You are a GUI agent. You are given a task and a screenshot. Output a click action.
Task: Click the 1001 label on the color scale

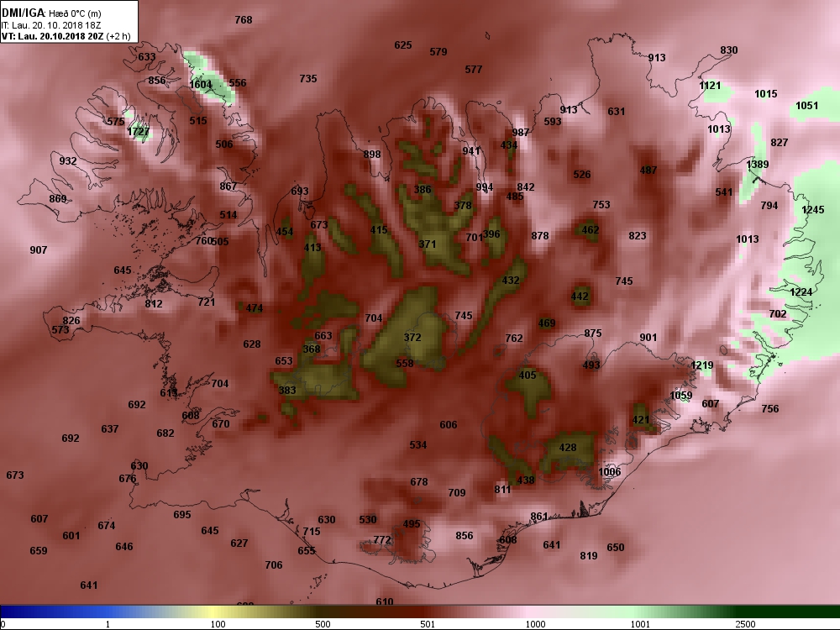[640, 623]
